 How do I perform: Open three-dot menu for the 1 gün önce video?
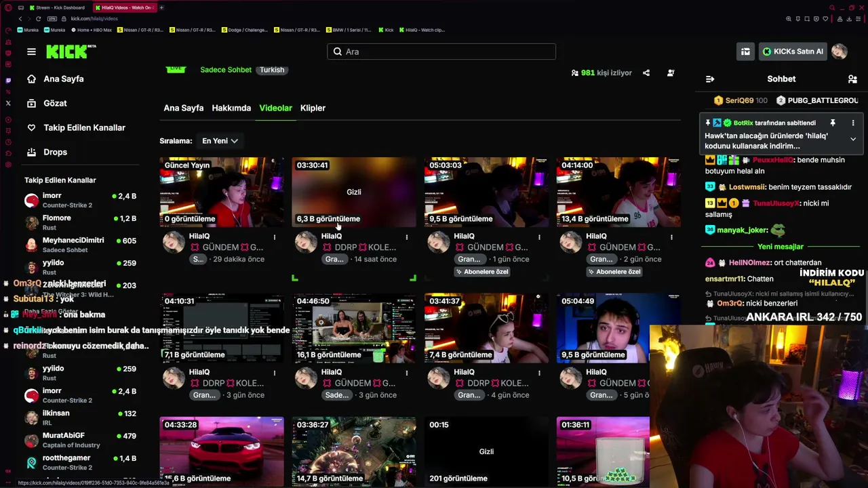click(539, 237)
